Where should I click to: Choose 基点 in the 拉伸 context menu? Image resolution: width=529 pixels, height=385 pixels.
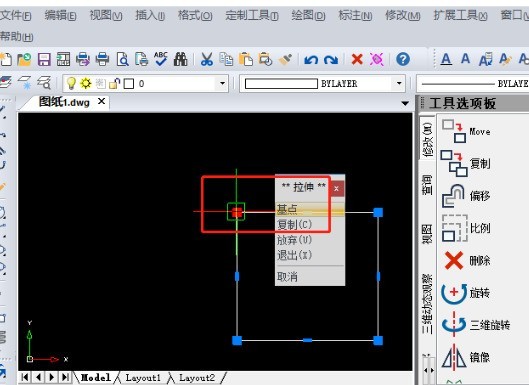[x=310, y=209]
